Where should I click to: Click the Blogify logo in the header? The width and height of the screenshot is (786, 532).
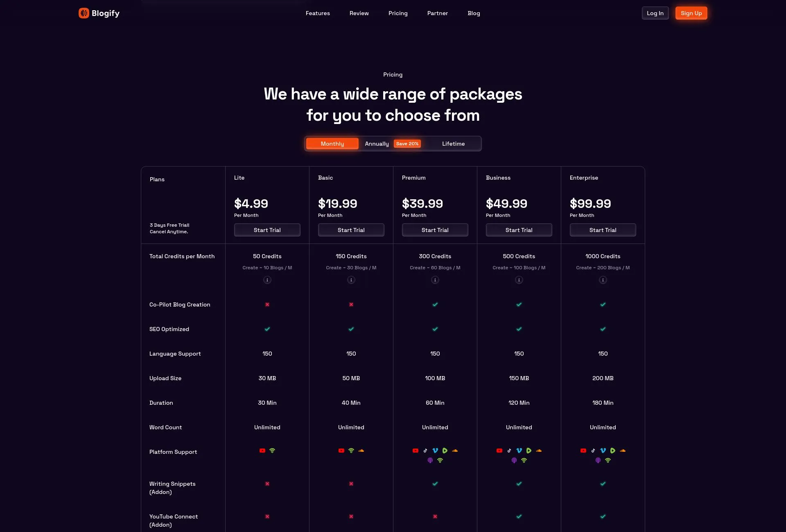click(x=98, y=13)
